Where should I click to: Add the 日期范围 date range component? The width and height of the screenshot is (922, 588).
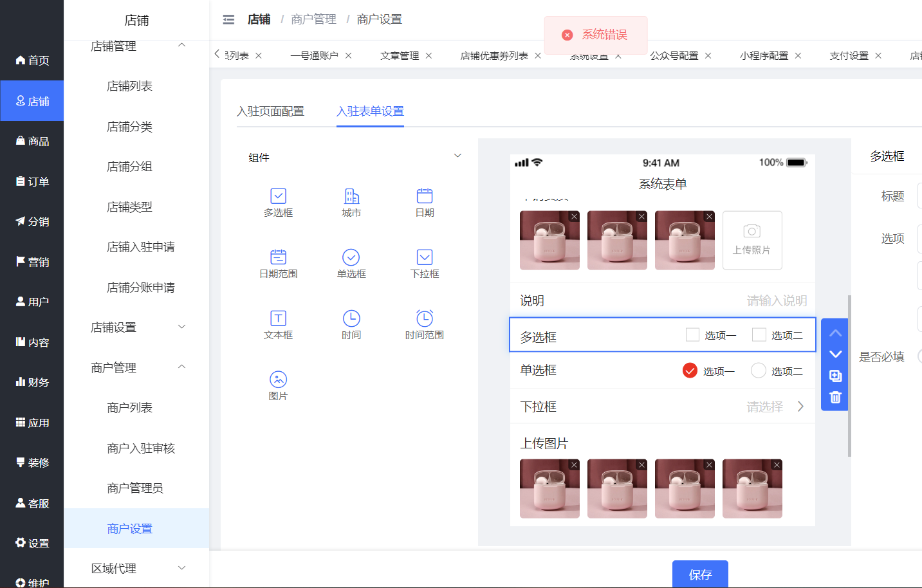coord(278,263)
